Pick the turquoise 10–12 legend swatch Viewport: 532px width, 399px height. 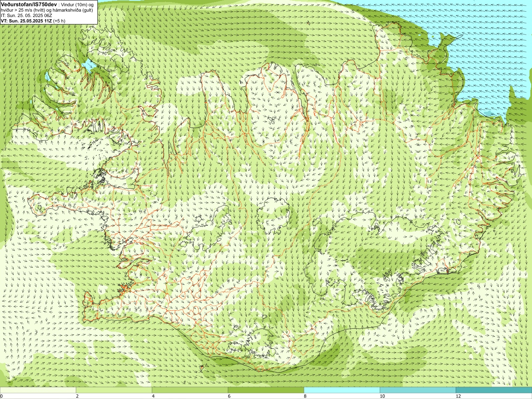point(418,390)
